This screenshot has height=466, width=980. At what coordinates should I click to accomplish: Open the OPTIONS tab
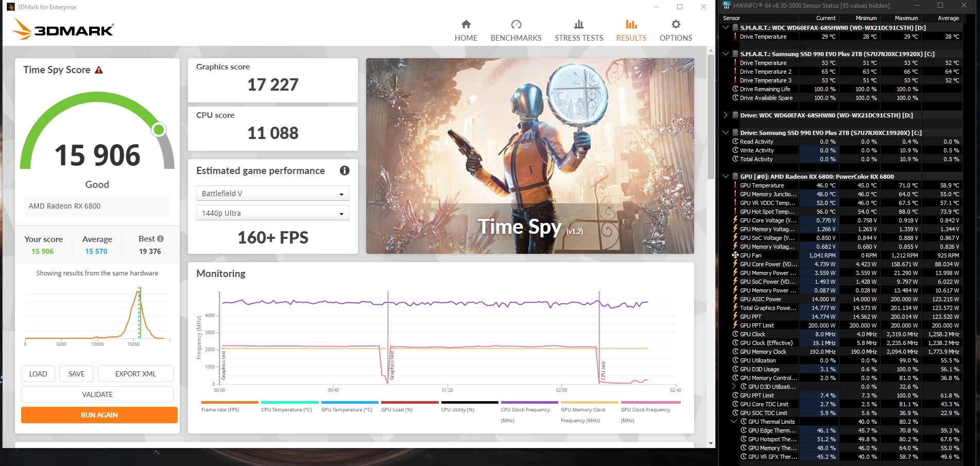click(x=676, y=31)
